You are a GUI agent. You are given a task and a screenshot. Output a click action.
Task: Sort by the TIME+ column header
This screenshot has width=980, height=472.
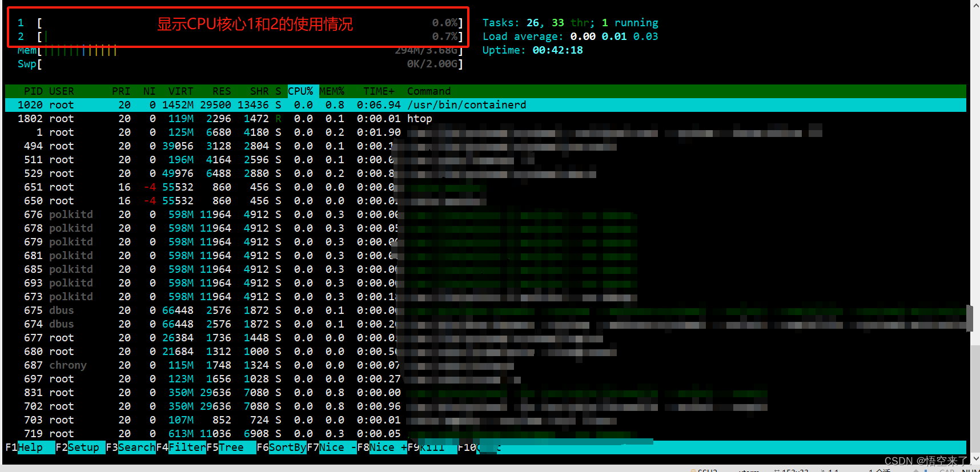pyautogui.click(x=379, y=91)
